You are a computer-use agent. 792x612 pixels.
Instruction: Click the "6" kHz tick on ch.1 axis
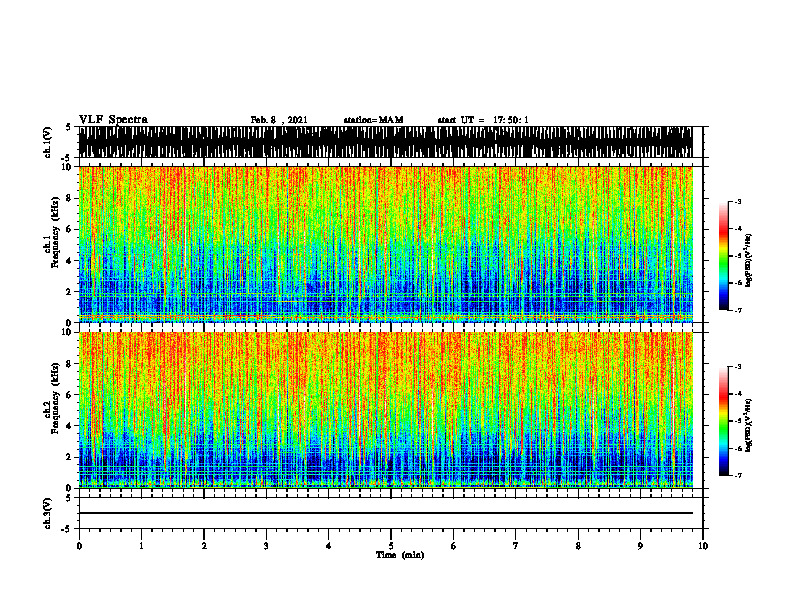pos(69,230)
